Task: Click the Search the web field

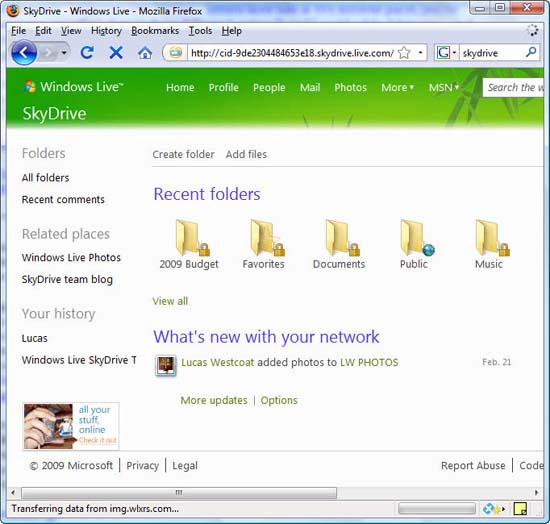Action: [x=514, y=87]
